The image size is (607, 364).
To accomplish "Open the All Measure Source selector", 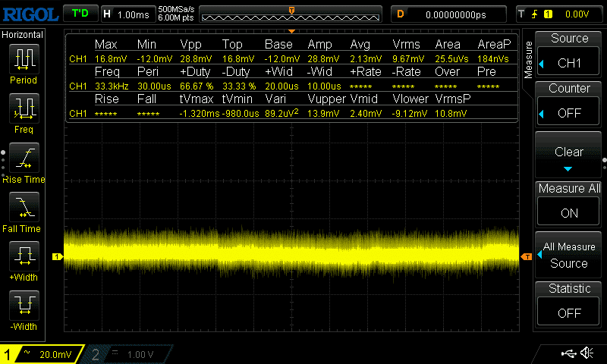I will pyautogui.click(x=568, y=256).
